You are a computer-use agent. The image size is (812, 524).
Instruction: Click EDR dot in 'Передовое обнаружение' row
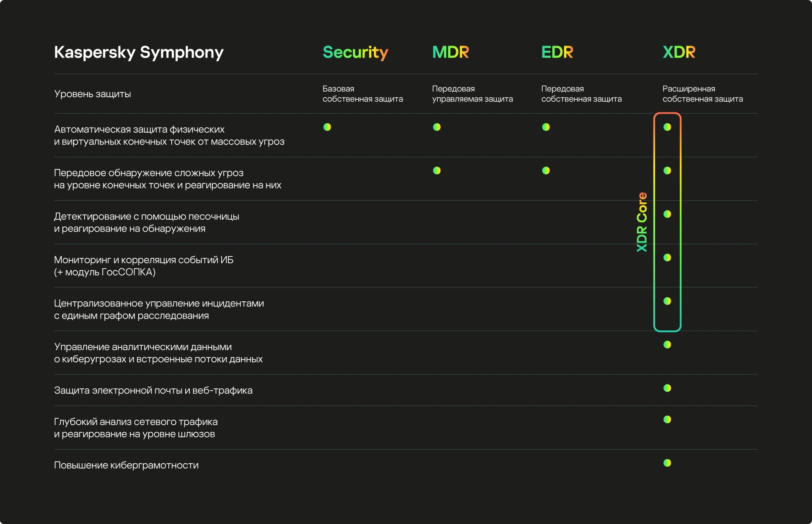tap(546, 171)
